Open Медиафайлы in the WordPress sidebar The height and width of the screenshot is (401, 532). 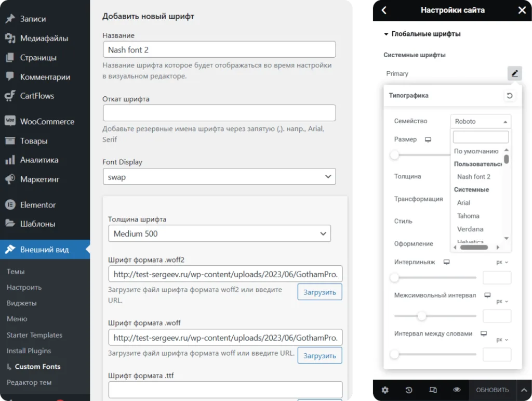click(45, 38)
